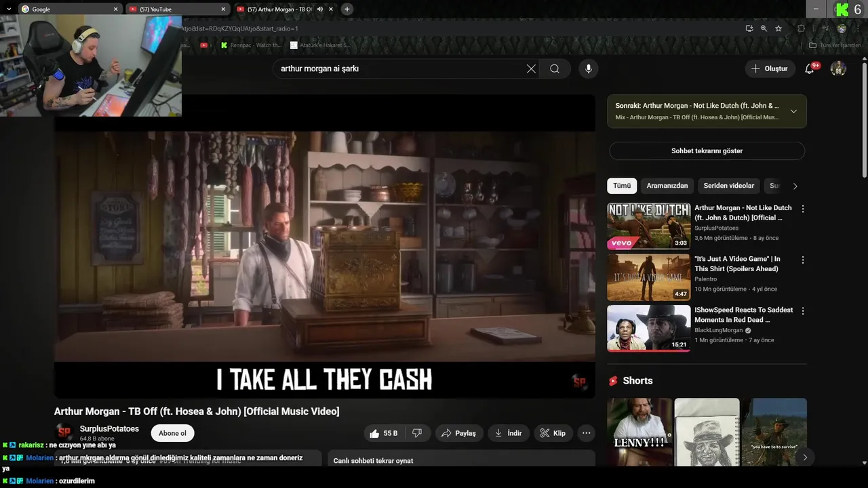Open the pencil sketch portrait short
The width and height of the screenshot is (868, 488).
point(707,432)
